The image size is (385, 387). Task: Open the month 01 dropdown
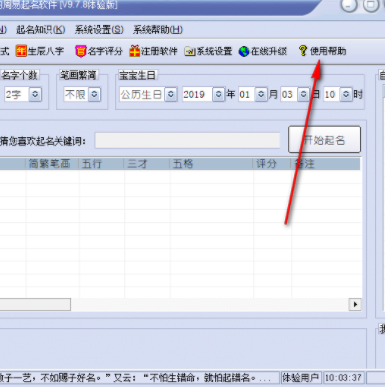click(261, 94)
